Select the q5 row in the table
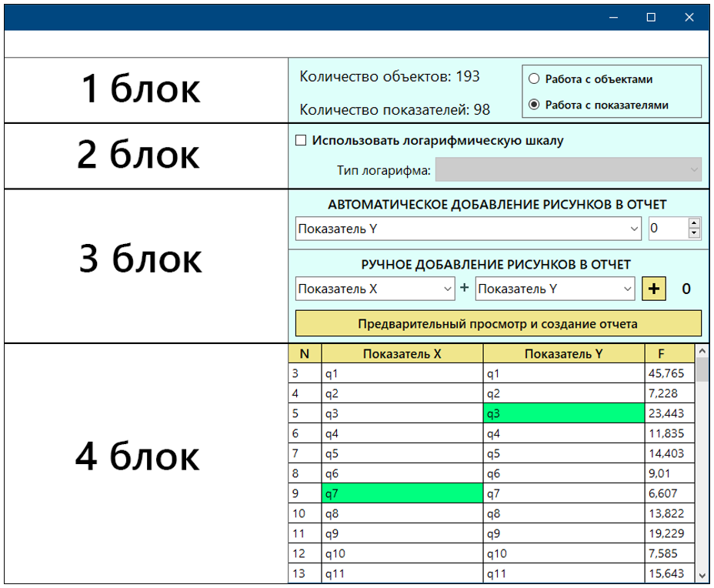714x588 pixels. coord(400,453)
